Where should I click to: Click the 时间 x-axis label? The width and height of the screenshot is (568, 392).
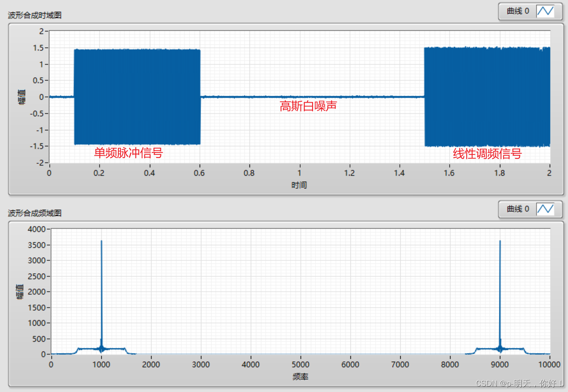(299, 185)
